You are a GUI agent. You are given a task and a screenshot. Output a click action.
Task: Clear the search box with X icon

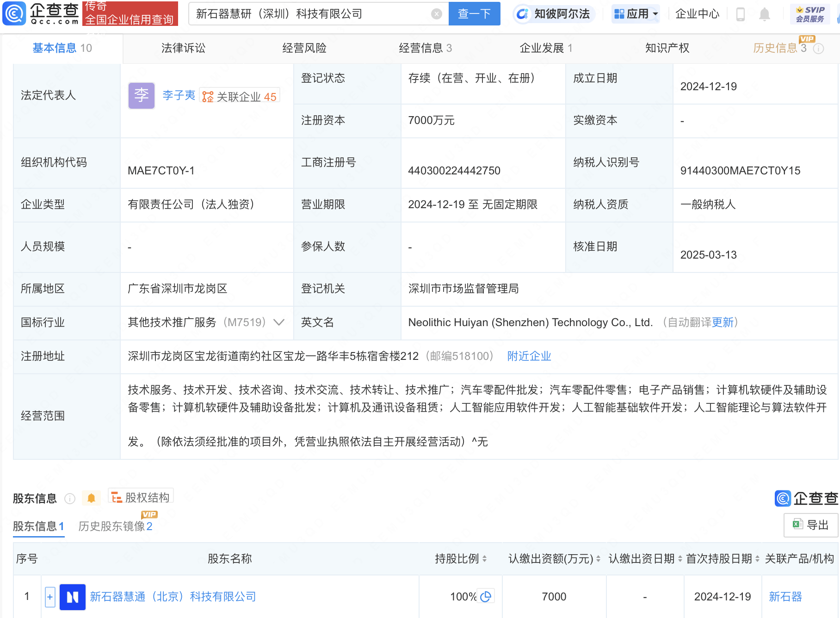pos(436,14)
